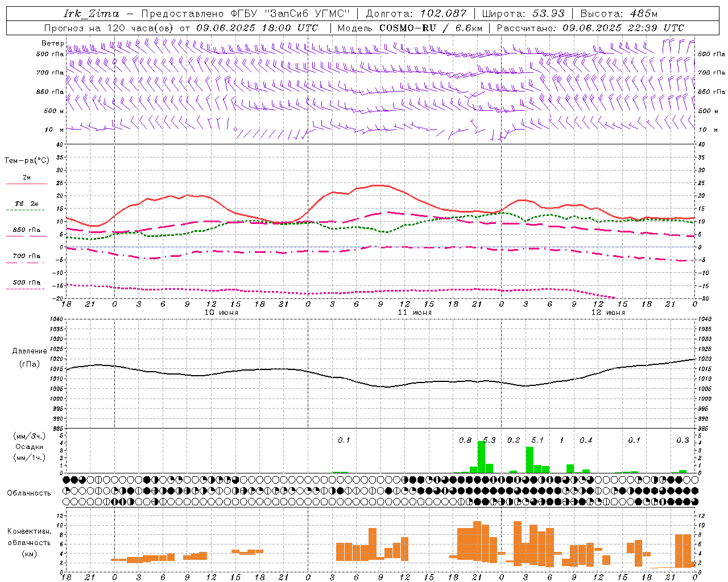Click the 11 июня date label
Viewport: 728px width, 582px height.
tap(415, 312)
